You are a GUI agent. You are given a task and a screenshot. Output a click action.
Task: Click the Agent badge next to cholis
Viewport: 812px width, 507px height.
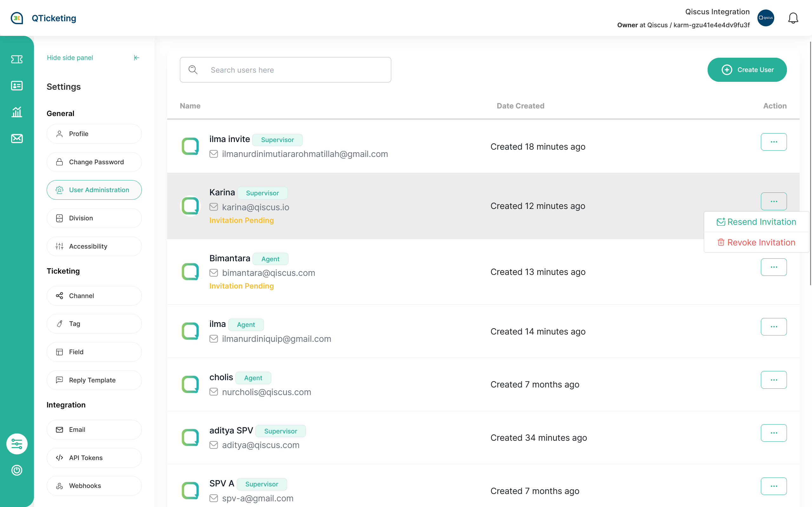click(253, 378)
